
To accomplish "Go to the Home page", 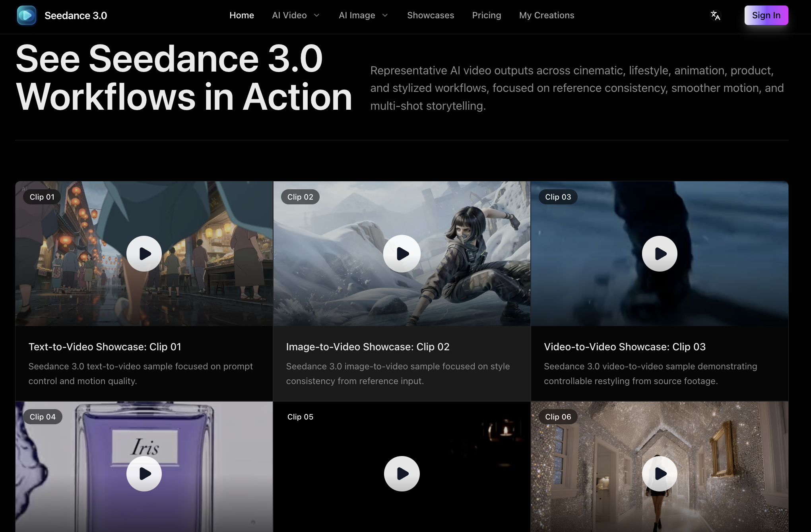I will click(x=242, y=16).
